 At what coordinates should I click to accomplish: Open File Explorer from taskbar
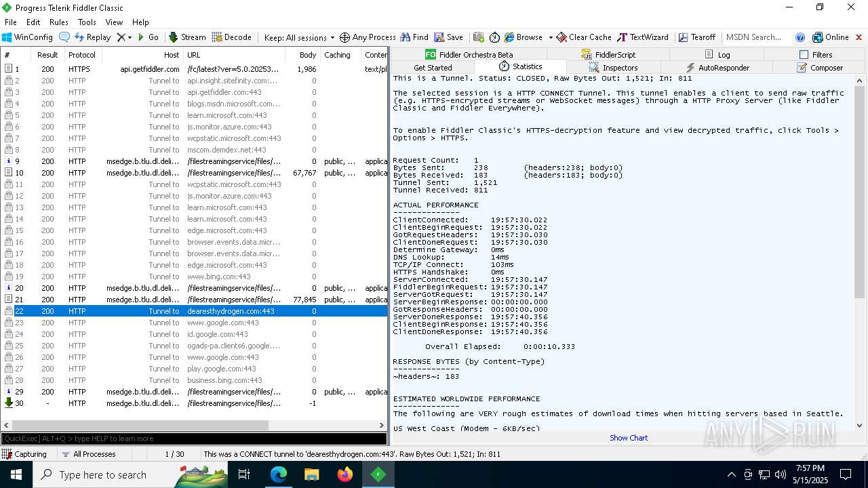pyautogui.click(x=312, y=474)
